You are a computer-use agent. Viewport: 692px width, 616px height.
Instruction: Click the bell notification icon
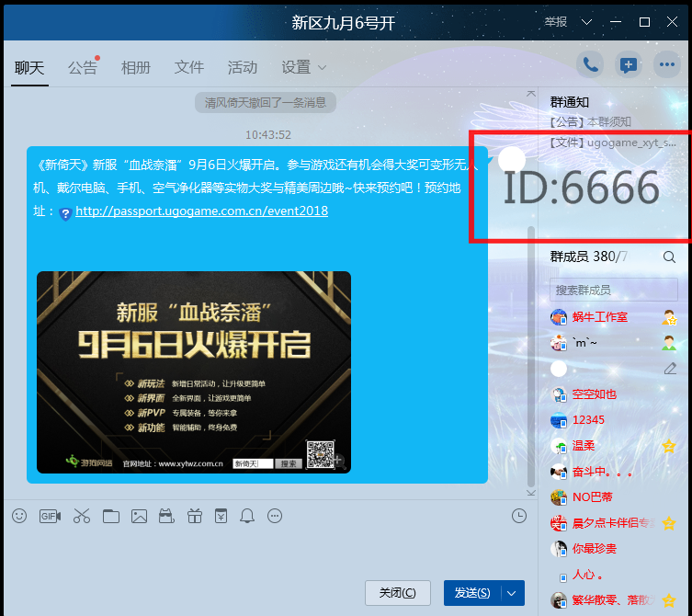click(247, 516)
